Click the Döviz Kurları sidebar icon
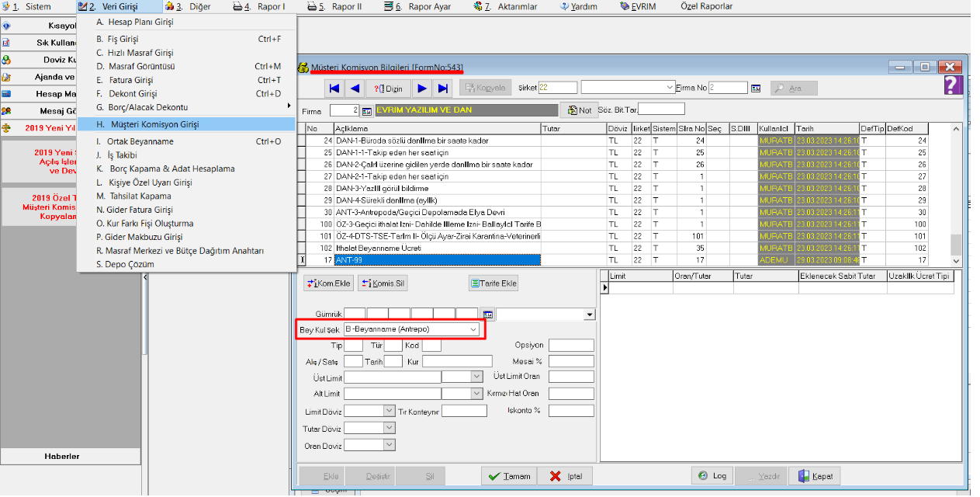 click(6, 60)
